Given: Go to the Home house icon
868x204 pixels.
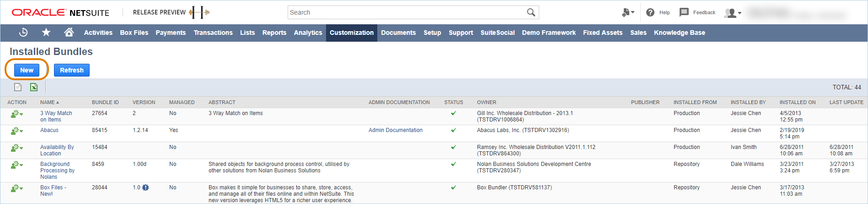Looking at the screenshot, I should coord(69,32).
